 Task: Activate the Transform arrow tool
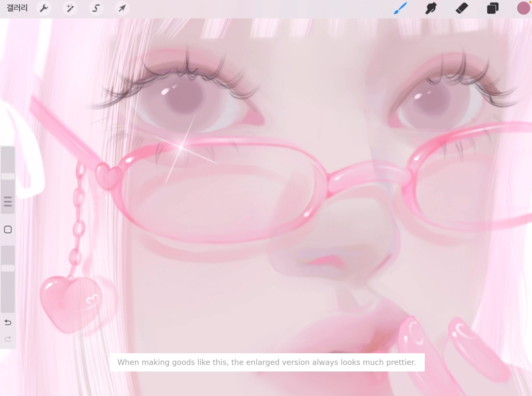(122, 8)
